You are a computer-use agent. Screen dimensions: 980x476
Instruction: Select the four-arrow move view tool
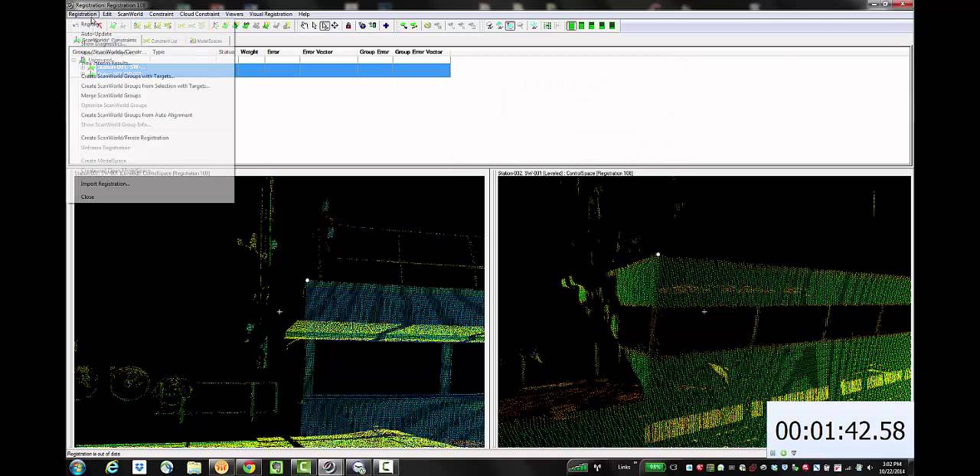point(335,25)
